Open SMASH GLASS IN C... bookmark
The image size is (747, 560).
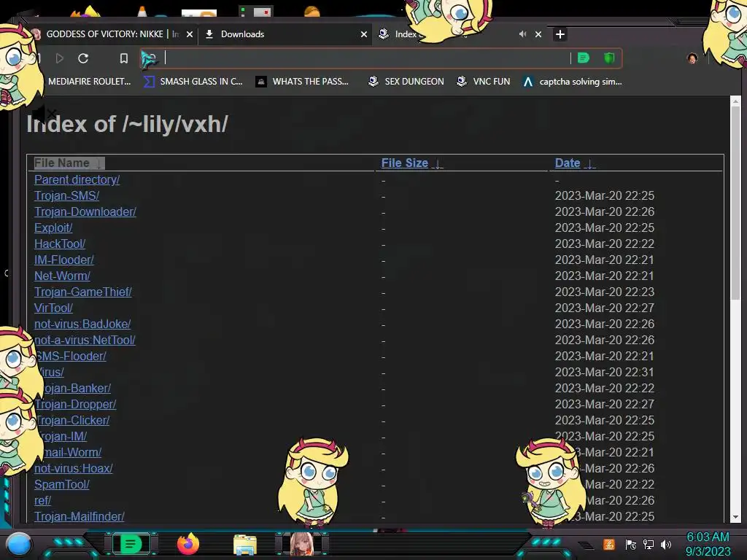point(193,82)
